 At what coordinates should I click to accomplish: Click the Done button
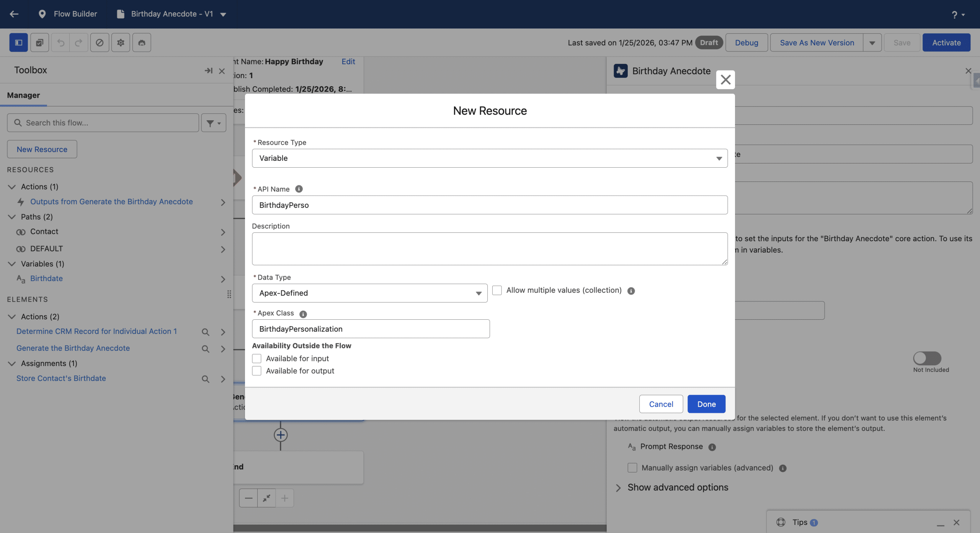(x=706, y=404)
